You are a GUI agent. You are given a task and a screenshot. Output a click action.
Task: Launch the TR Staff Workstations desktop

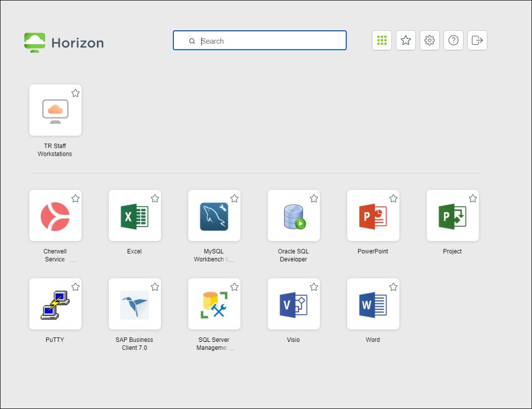tap(55, 110)
